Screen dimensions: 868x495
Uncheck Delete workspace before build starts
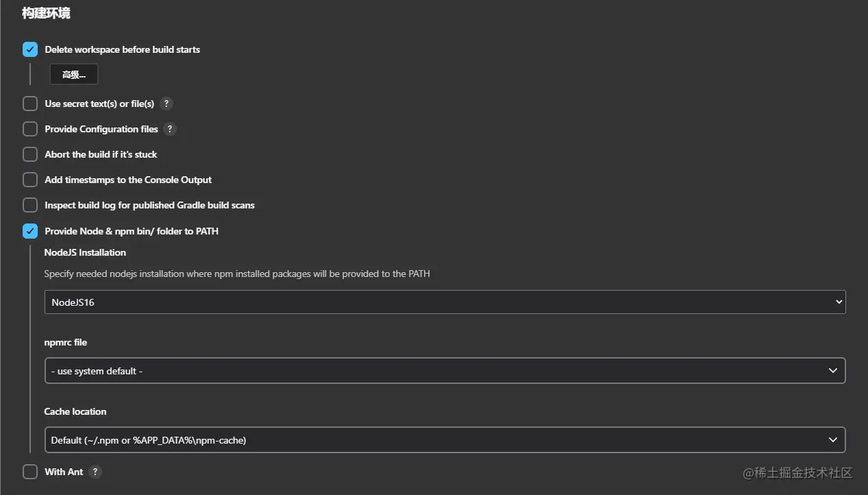(30, 49)
